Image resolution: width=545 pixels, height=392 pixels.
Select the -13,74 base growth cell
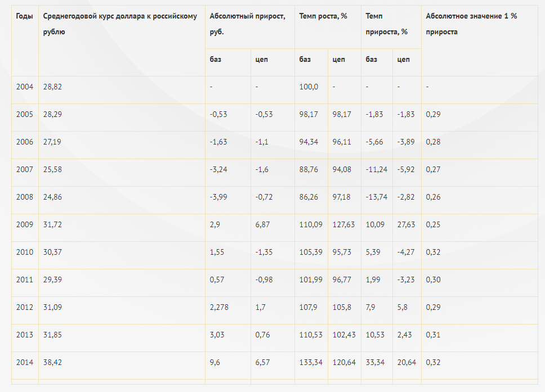click(377, 197)
